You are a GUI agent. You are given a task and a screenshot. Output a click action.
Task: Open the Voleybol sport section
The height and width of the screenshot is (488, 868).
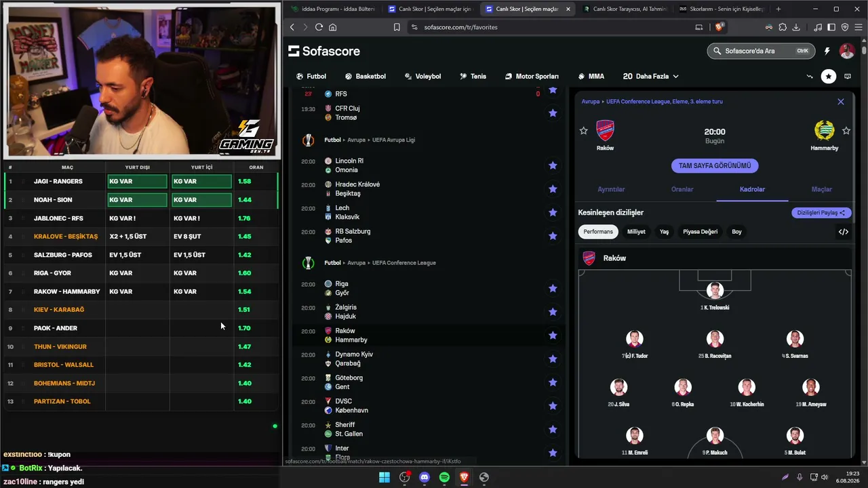point(422,77)
